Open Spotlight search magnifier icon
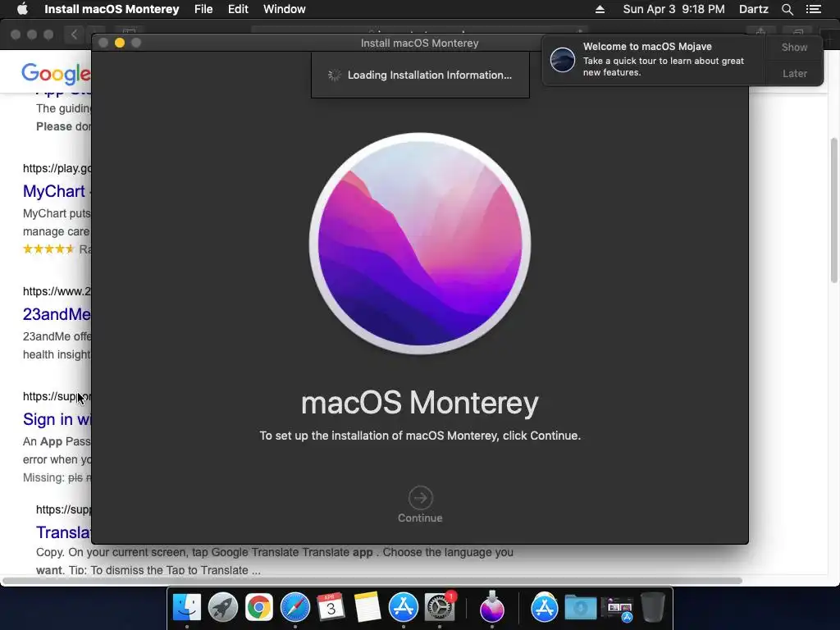This screenshot has height=630, width=840. pyautogui.click(x=787, y=9)
